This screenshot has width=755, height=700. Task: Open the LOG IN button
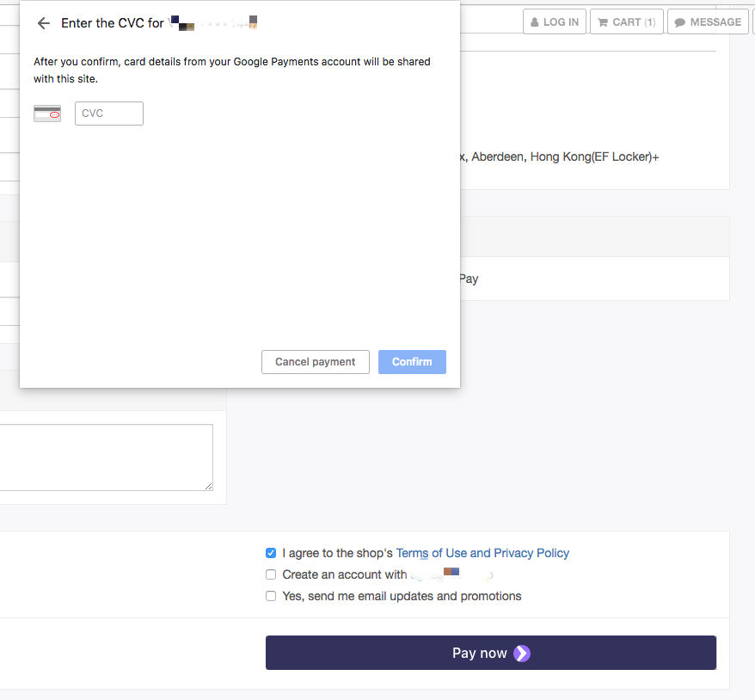[x=555, y=22]
